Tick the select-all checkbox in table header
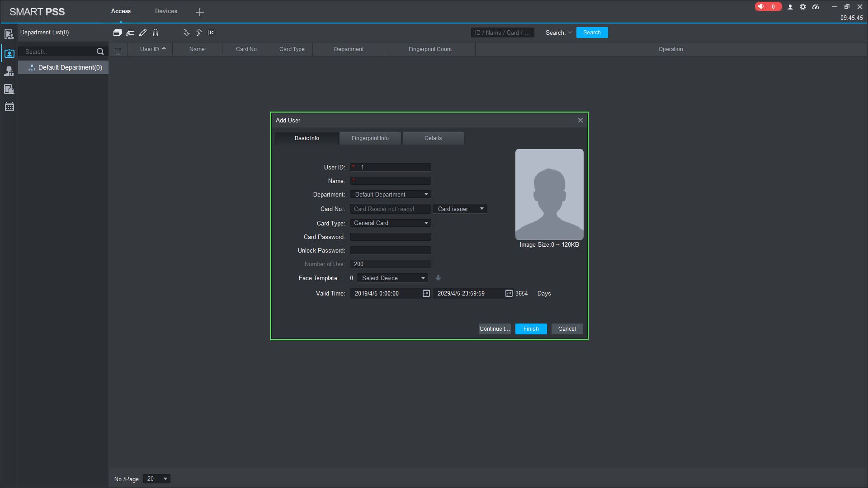The height and width of the screenshot is (488, 868). (x=118, y=51)
